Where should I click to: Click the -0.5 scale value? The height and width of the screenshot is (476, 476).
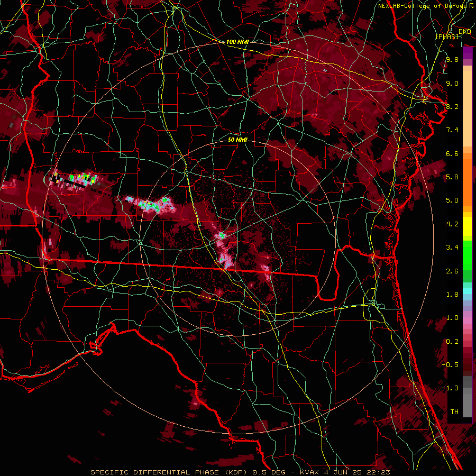tap(450, 365)
